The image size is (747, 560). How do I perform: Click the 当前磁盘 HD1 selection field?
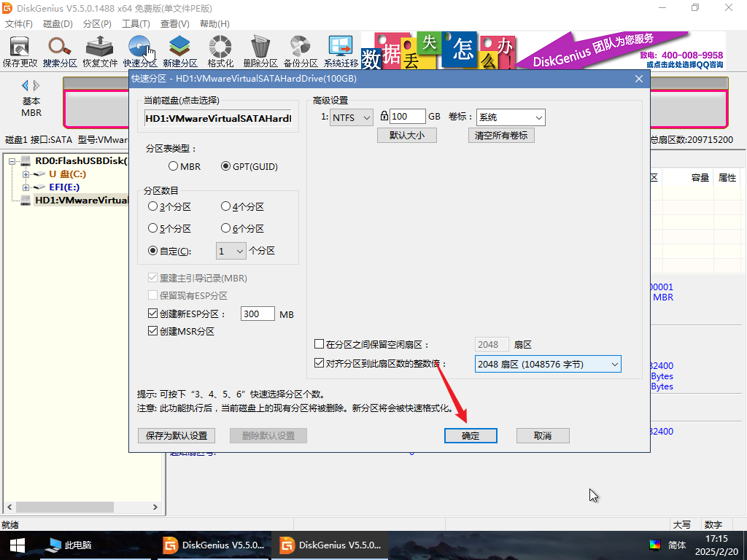point(218,118)
